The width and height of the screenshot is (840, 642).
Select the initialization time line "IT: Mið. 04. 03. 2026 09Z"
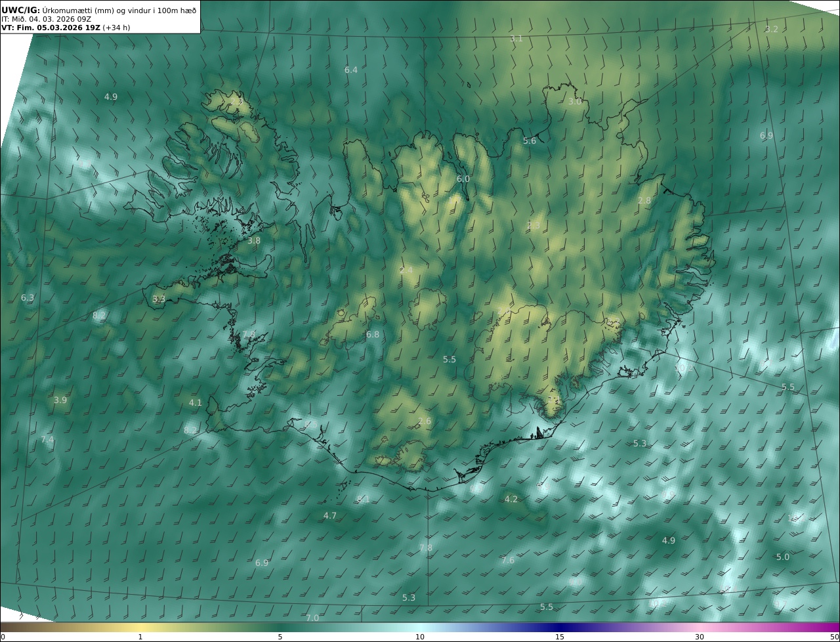46,19
